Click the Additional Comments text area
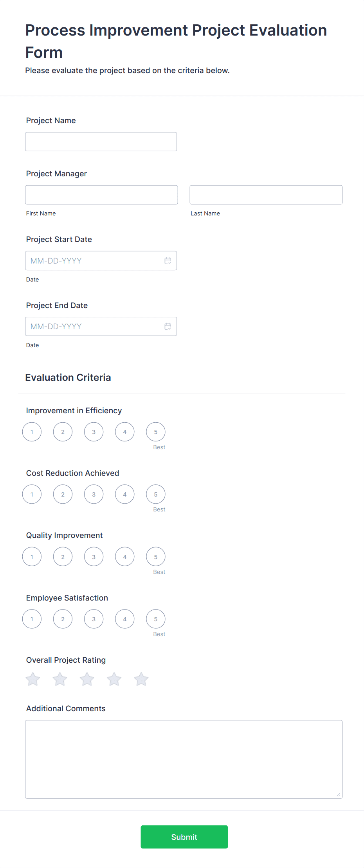364x868 pixels. click(x=184, y=759)
